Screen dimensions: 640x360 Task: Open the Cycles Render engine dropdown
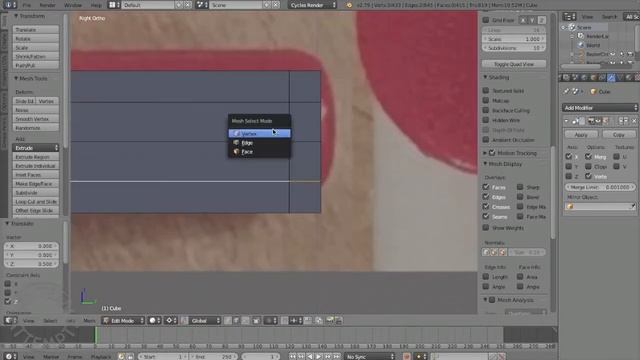(313, 5)
